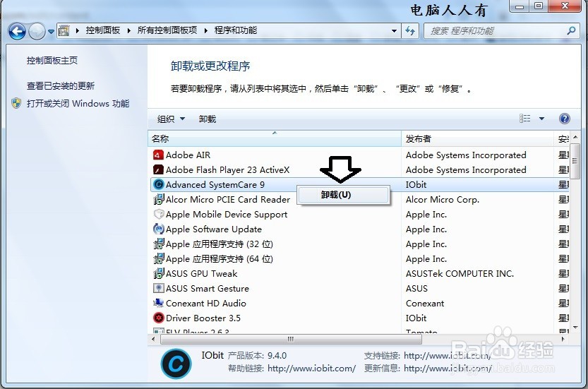
Task: Click the change view icon
Action: pos(524,119)
